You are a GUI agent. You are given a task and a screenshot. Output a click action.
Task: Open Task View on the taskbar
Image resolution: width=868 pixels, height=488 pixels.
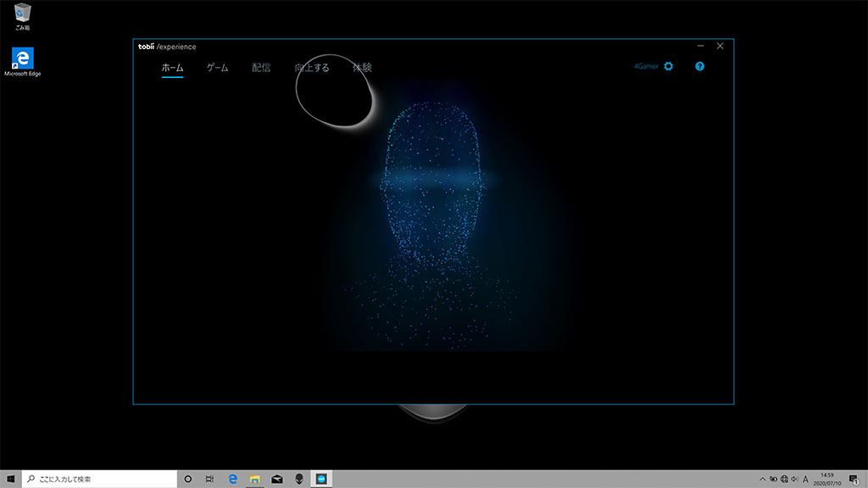coord(209,479)
